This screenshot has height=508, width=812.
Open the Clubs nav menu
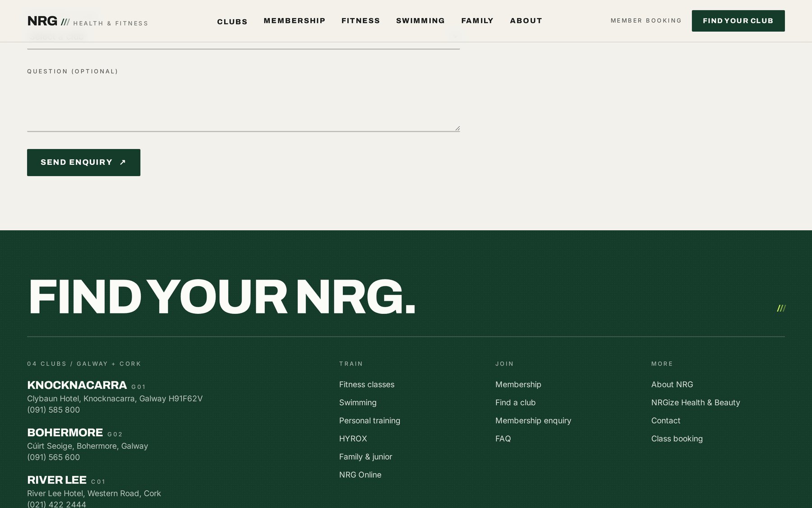coord(232,22)
